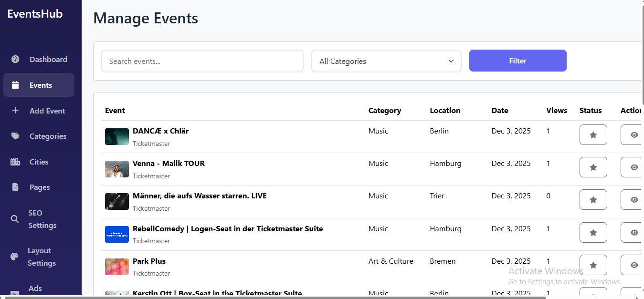Toggle featured star for DANCÆ x Chlär

[x=593, y=135]
